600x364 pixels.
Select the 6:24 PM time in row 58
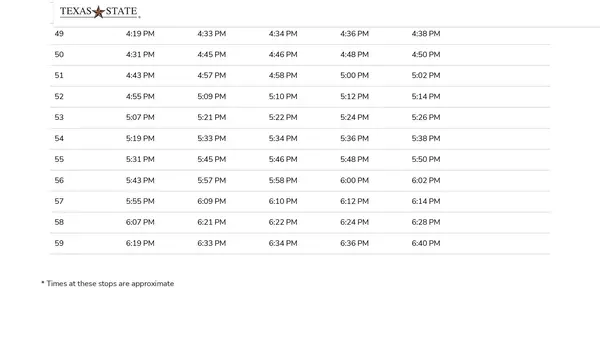tap(354, 222)
